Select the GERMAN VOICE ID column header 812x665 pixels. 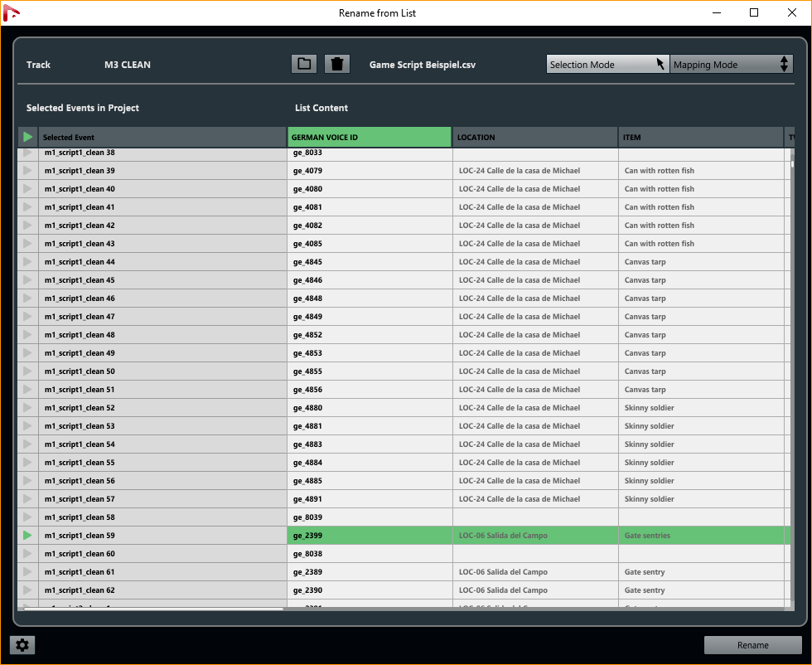pos(370,138)
